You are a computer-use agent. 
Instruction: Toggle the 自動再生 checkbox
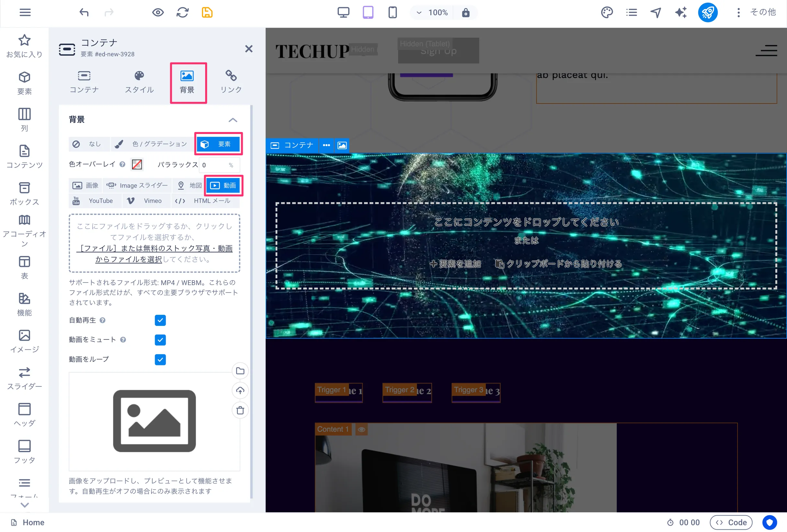(160, 320)
